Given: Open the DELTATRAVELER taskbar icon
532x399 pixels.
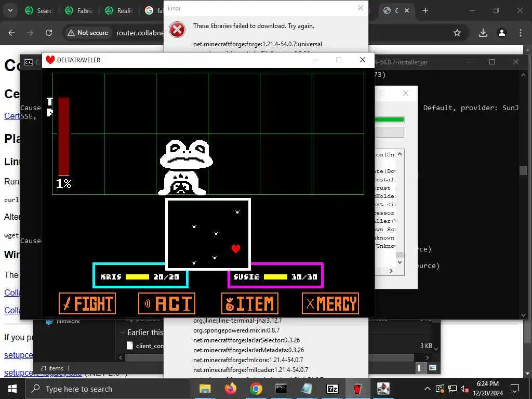Looking at the screenshot, I should tap(357, 389).
